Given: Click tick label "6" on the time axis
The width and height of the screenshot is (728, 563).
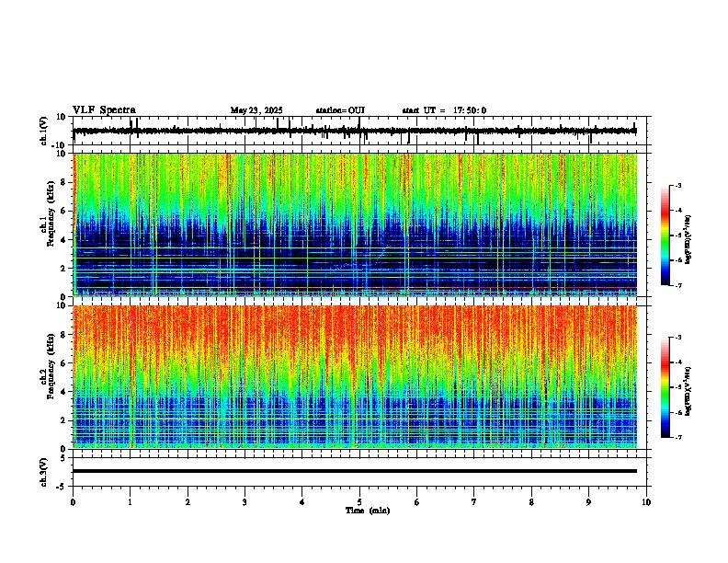Looking at the screenshot, I should tap(416, 502).
